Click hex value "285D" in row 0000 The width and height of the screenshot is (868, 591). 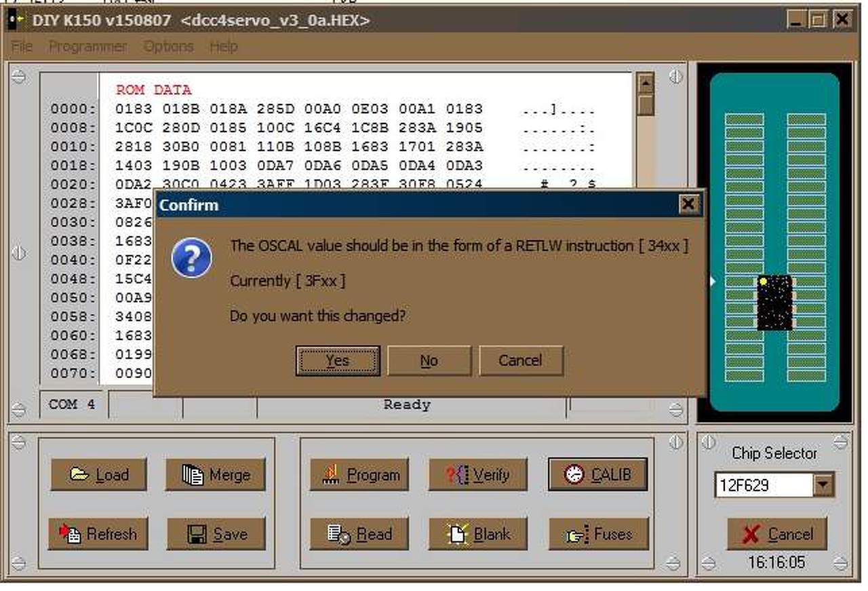click(275, 109)
